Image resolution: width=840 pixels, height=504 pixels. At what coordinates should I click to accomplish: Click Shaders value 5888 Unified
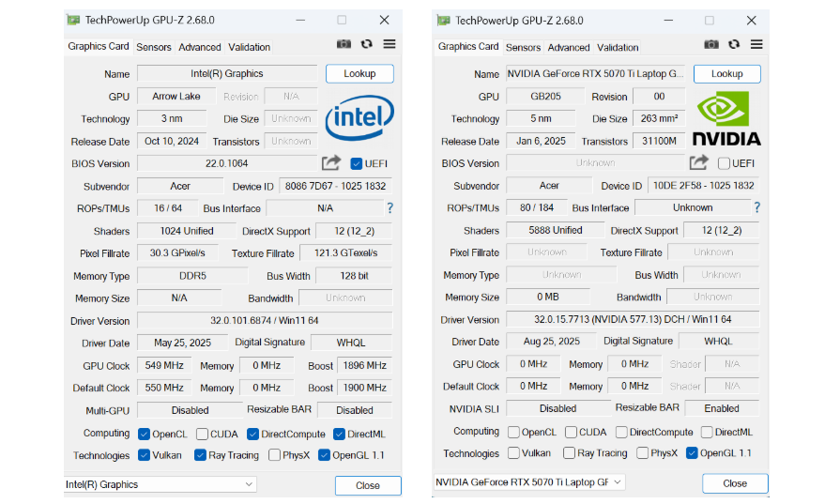coord(556,230)
